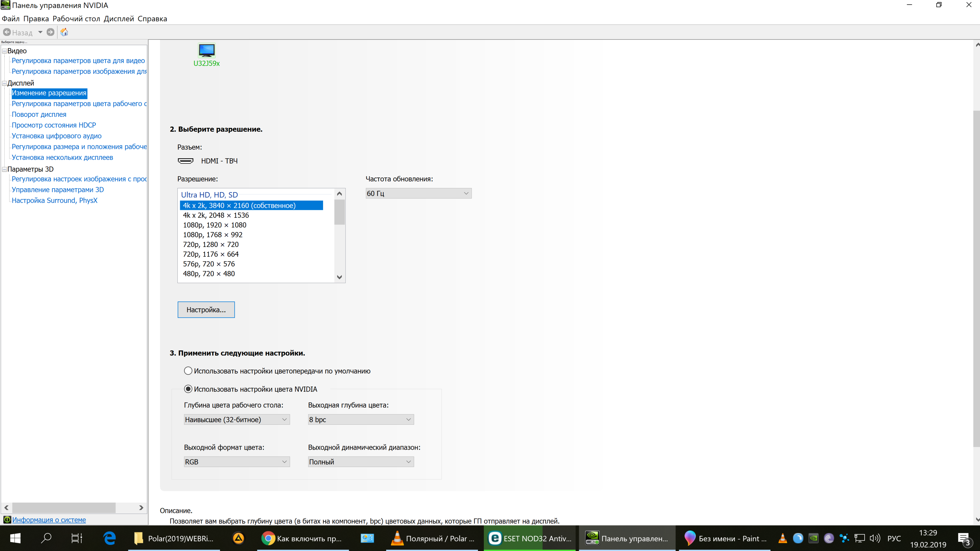Launch Microsoft Edge from the taskbar
Image resolution: width=980 pixels, height=551 pixels.
109,539
